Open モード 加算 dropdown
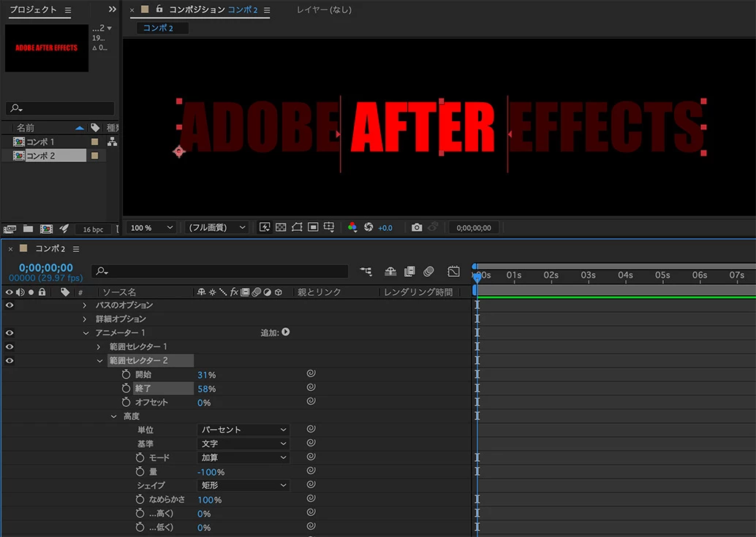The width and height of the screenshot is (756, 537). (x=243, y=457)
